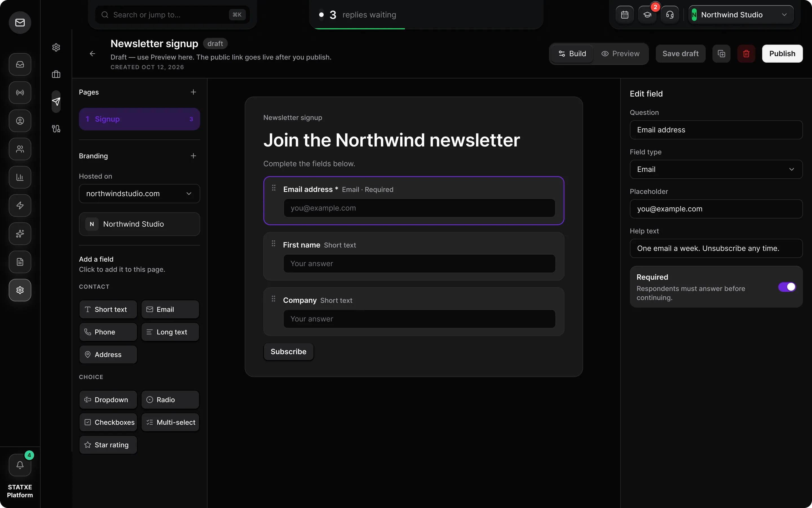Image resolution: width=812 pixels, height=508 pixels.
Task: Open the headset support icon
Action: [670, 15]
